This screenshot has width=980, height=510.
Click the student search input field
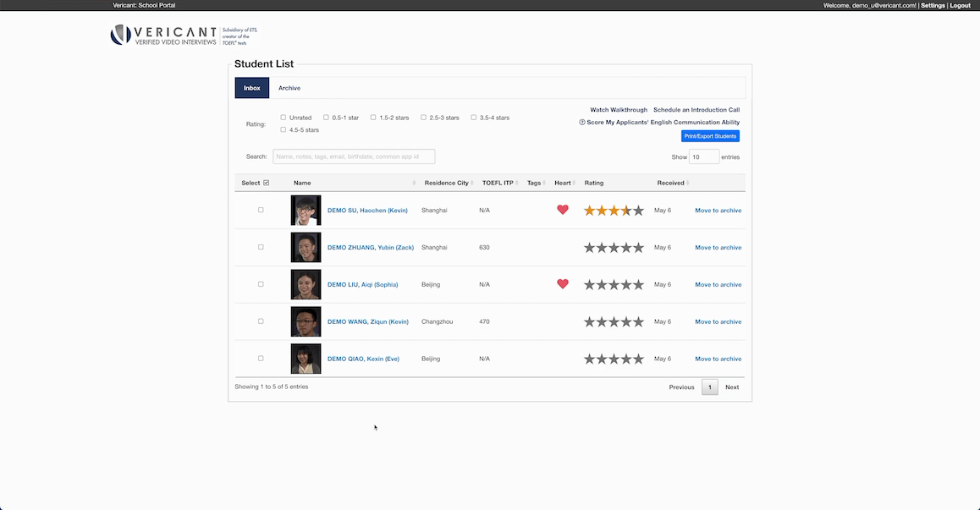click(354, 156)
